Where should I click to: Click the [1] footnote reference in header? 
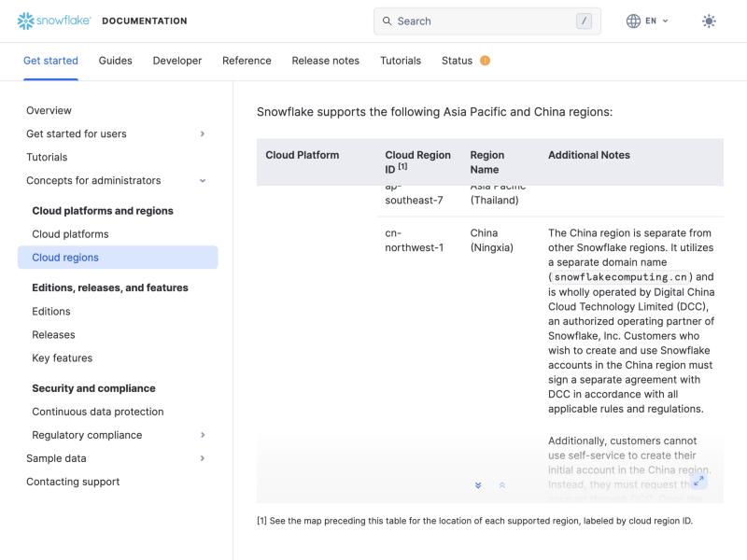pyautogui.click(x=402, y=166)
